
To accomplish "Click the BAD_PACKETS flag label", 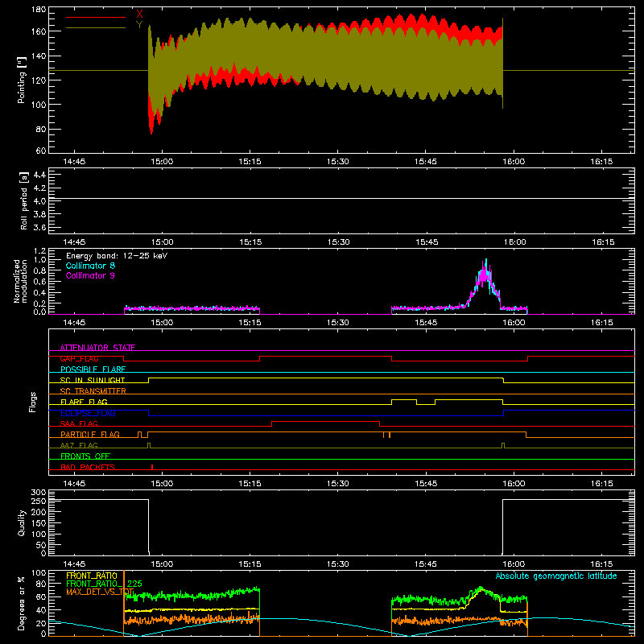I will [x=88, y=467].
